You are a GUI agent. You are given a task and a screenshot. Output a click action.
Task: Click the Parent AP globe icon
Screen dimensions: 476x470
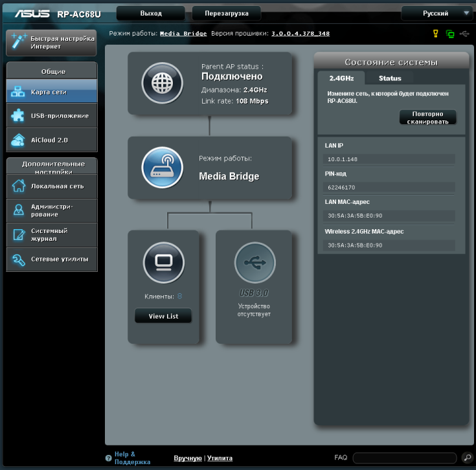[x=163, y=83]
